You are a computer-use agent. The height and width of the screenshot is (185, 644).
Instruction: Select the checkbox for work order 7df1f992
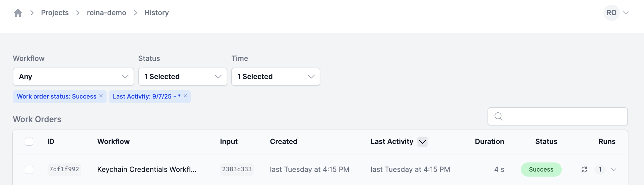(29, 170)
